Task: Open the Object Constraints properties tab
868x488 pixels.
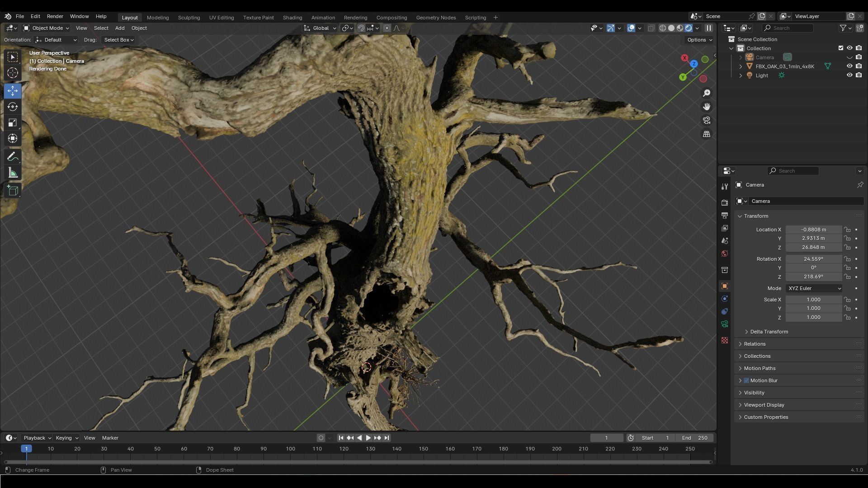Action: pos(725,311)
